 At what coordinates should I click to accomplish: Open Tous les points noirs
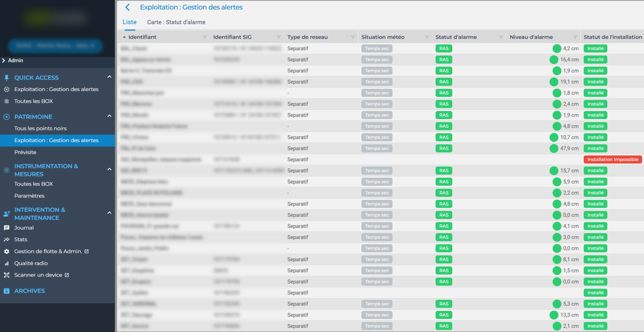pos(40,128)
